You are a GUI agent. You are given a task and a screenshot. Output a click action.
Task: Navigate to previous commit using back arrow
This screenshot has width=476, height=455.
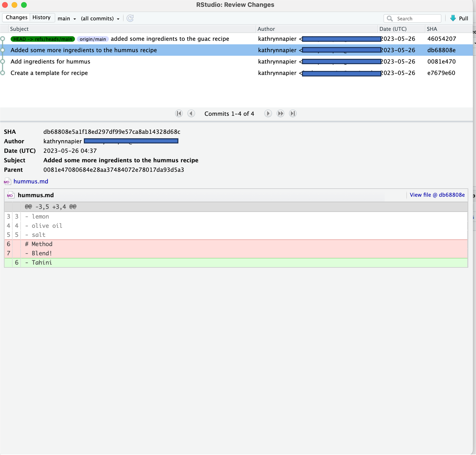(191, 114)
